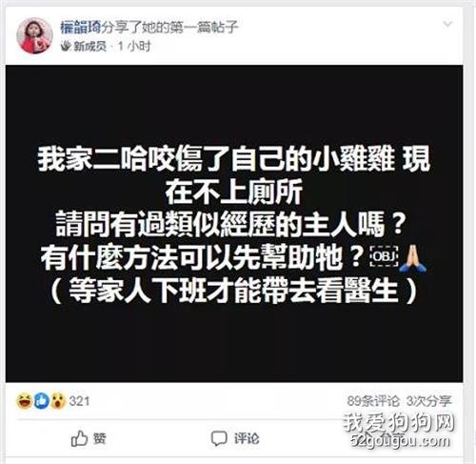Click the praying hands emoji
Viewport: 476px width, 464px height.
coord(412,259)
